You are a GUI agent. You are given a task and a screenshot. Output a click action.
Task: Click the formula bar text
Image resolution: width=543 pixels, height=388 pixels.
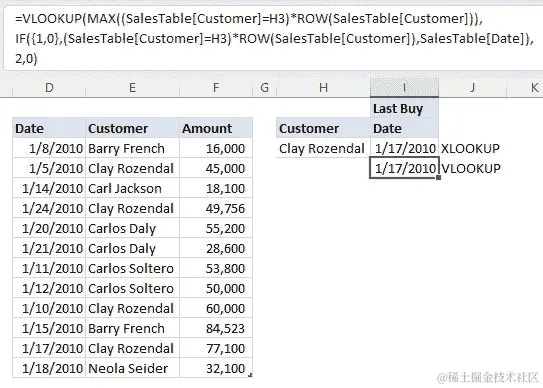coord(274,38)
